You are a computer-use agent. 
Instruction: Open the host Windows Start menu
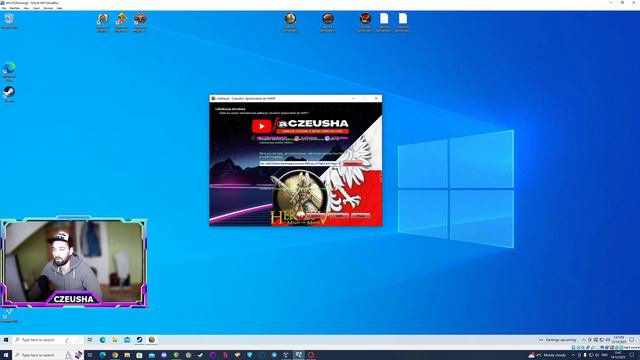(x=6, y=355)
